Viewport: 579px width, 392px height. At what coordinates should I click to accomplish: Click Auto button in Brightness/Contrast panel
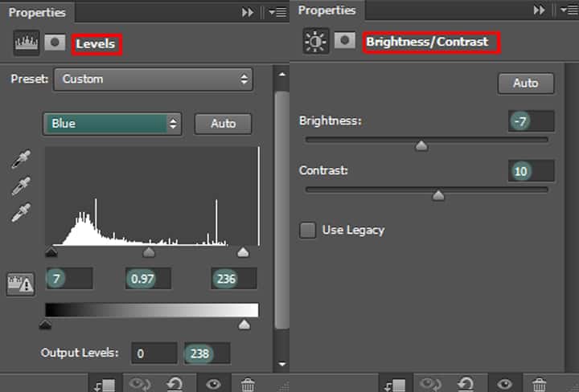coord(526,84)
